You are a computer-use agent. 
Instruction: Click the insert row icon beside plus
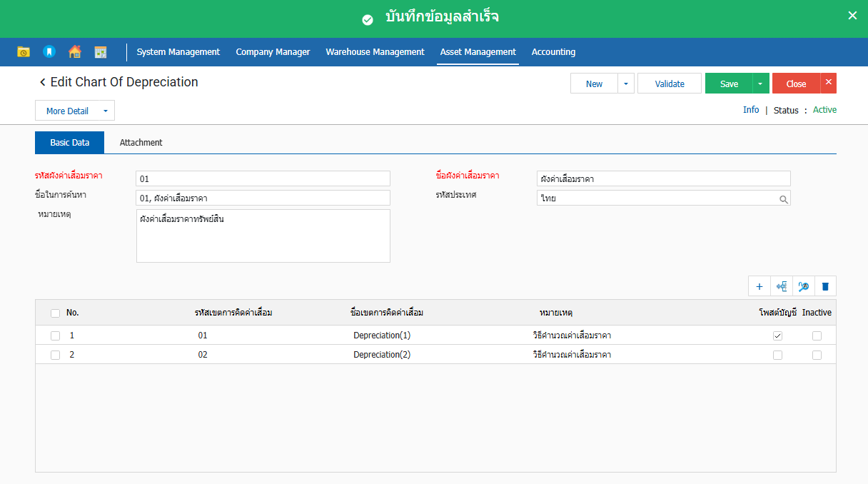pyautogui.click(x=782, y=286)
